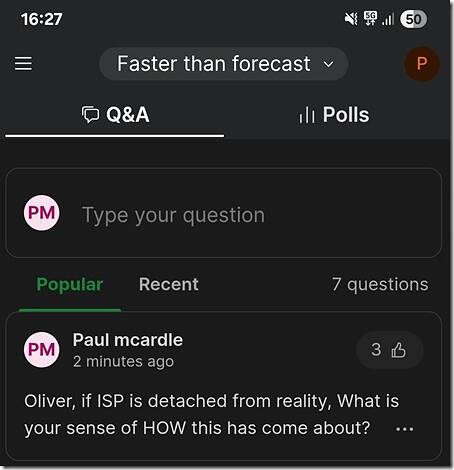This screenshot has width=454, height=470.
Task: Click the Q&A speech bubble icon
Action: point(90,115)
